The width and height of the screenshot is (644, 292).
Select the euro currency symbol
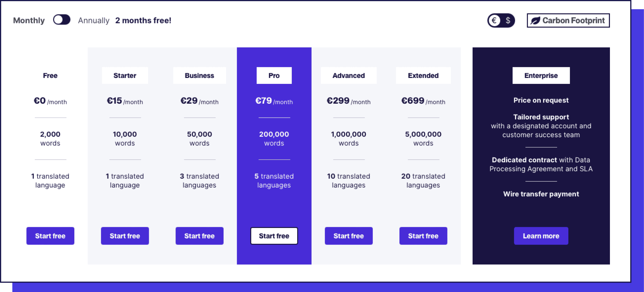(x=494, y=20)
